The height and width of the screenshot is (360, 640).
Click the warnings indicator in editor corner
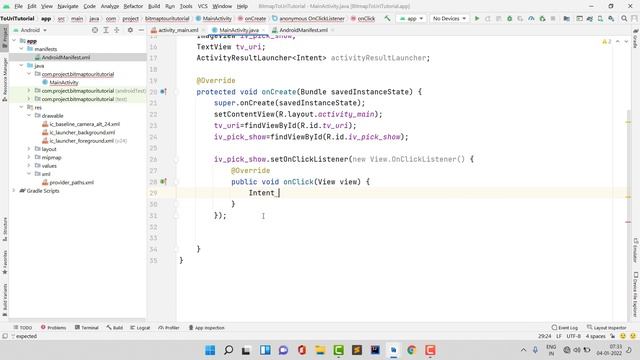point(607,42)
